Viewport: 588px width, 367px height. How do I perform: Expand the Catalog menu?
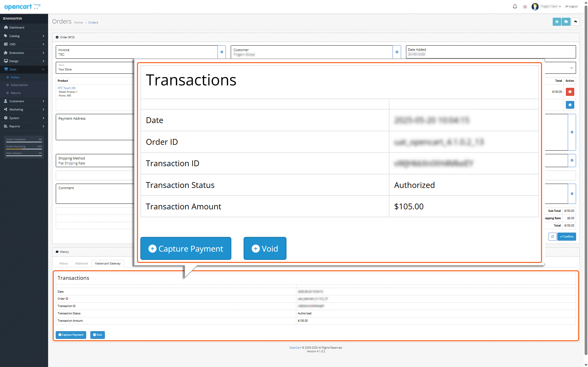point(24,36)
